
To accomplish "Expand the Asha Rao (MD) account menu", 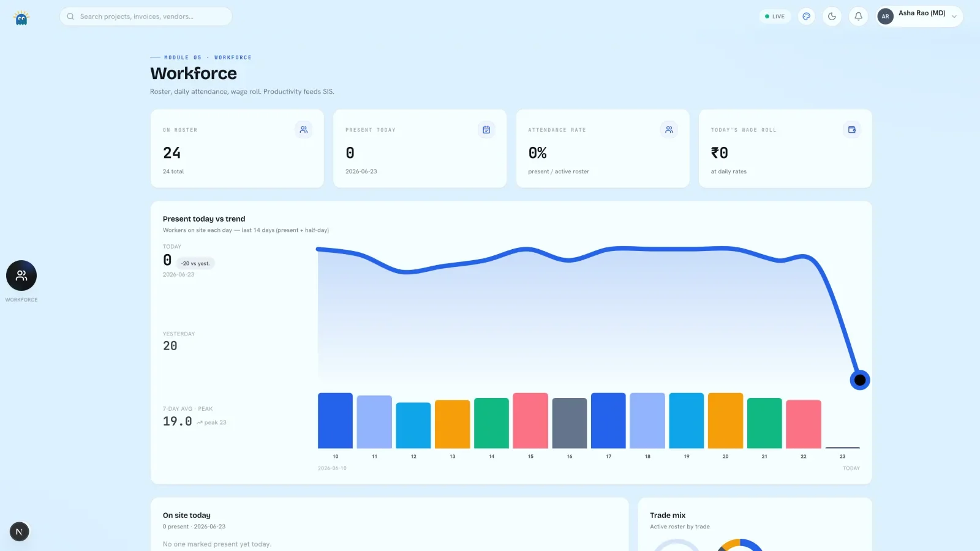I will 919,17.
